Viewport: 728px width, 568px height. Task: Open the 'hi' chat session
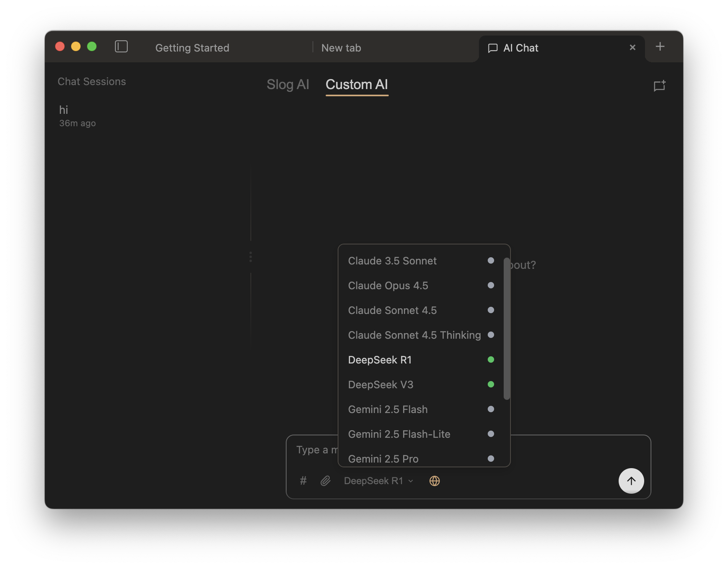tap(77, 116)
